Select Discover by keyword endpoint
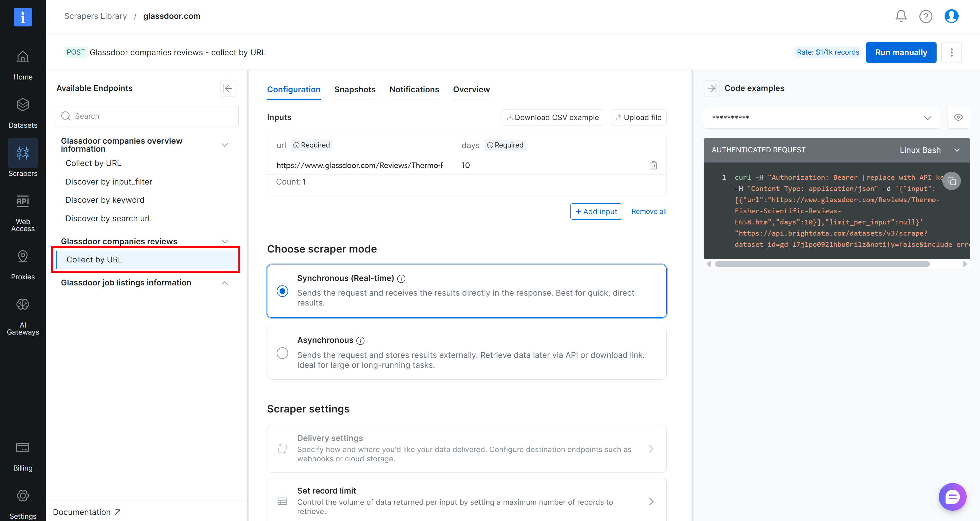The height and width of the screenshot is (521, 980). tap(105, 200)
